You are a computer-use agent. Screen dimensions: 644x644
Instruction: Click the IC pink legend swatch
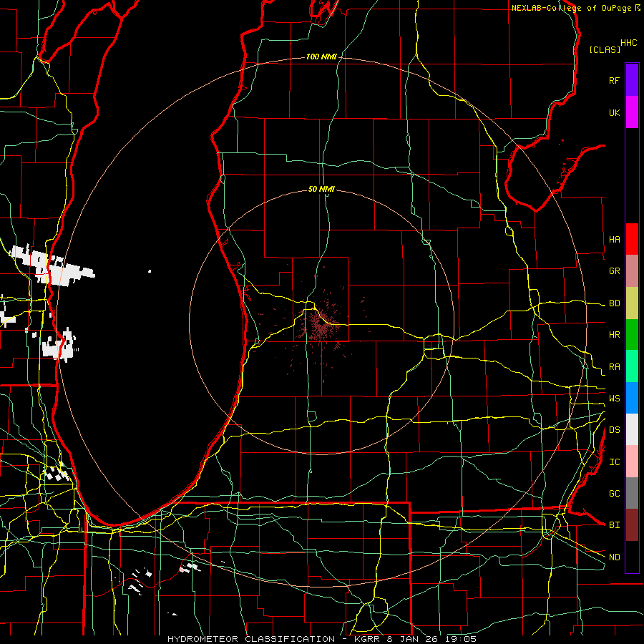632,462
